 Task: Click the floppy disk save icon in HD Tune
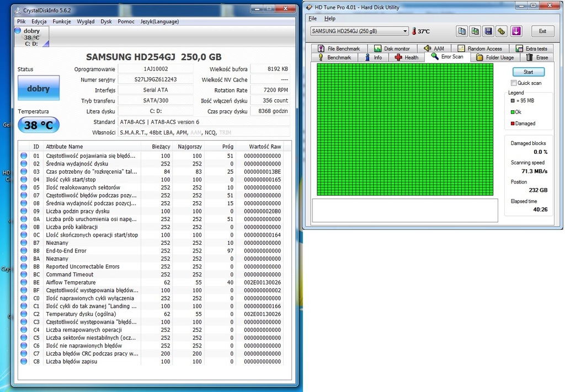point(488,31)
